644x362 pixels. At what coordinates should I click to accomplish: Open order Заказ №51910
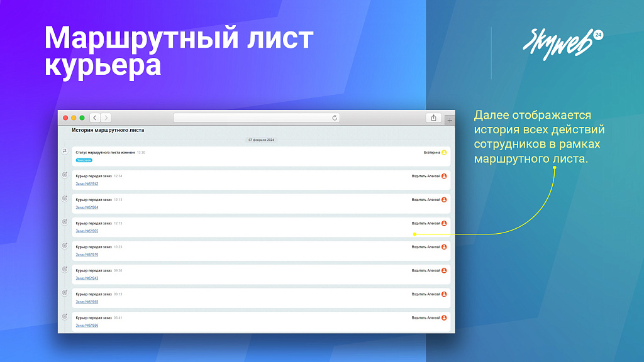pos(87,255)
